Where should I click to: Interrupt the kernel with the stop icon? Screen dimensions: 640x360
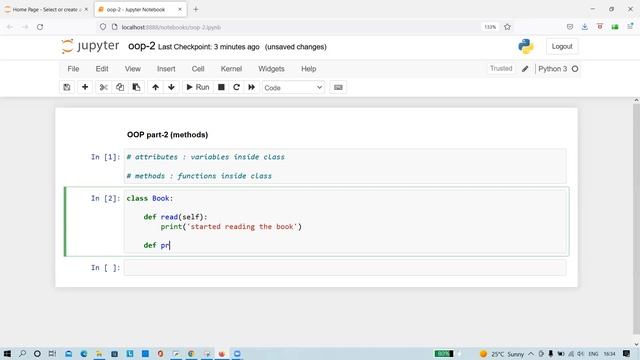click(221, 87)
